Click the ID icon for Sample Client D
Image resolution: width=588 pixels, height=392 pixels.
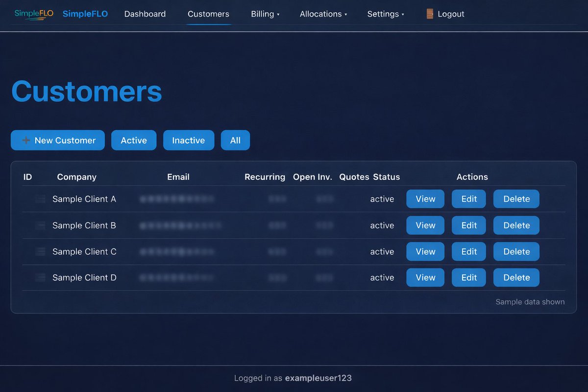pos(40,277)
